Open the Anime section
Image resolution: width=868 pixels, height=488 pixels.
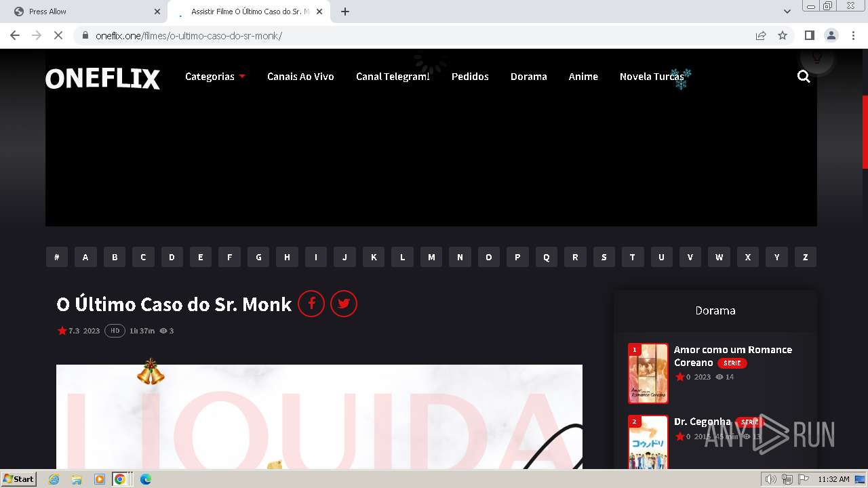pyautogui.click(x=583, y=77)
